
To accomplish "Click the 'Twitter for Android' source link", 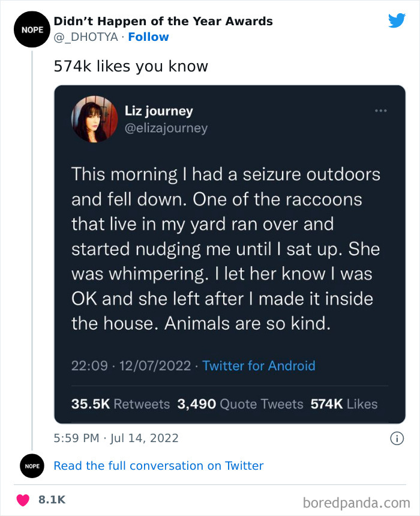I will [x=259, y=365].
